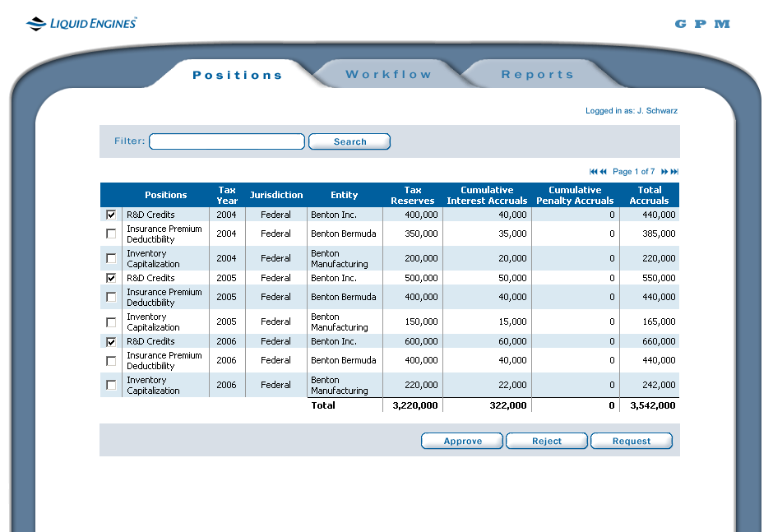Check the 2004 Insurance Premium Deductibility row
The height and width of the screenshot is (532, 773).
point(111,234)
